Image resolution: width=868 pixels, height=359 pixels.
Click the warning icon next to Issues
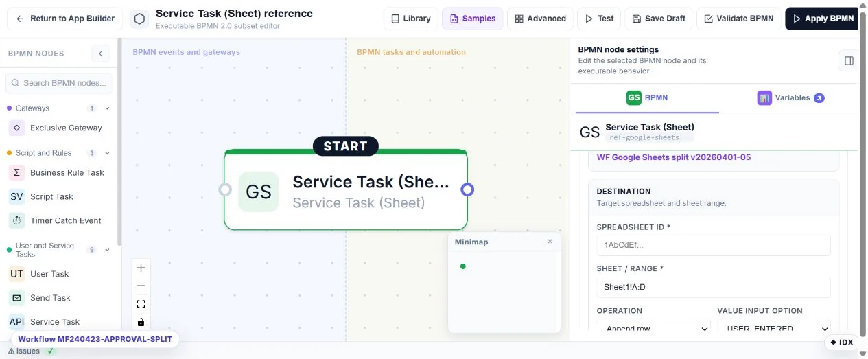point(11,351)
